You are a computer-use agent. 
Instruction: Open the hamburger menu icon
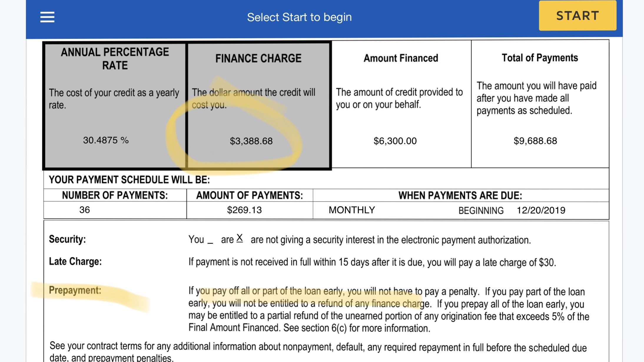(x=47, y=17)
